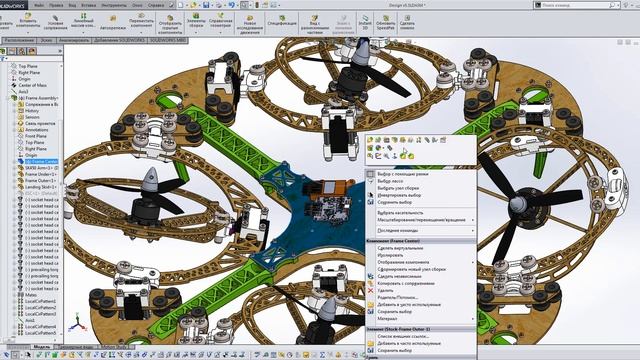This screenshot has width=640, height=360.
Task: Click the Автокрепежи (Smart Fasteners) icon
Action: 112,19
